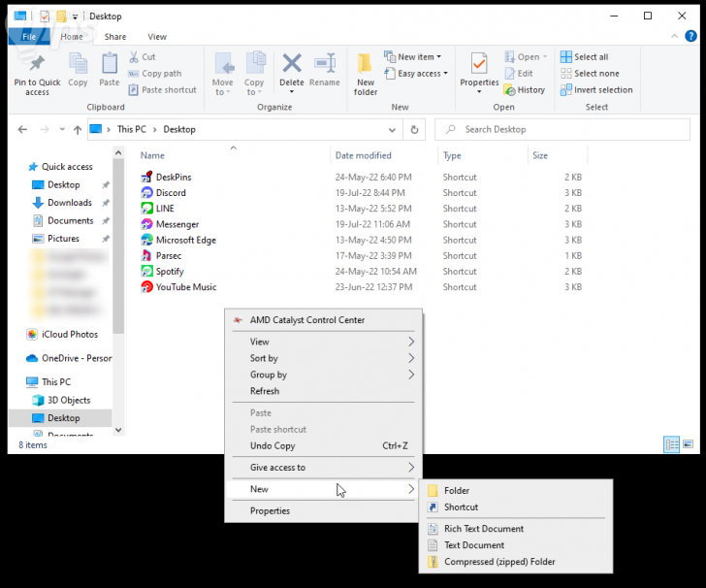Open AMD Catalyst Control Center
This screenshot has width=706, height=588.
tap(323, 320)
